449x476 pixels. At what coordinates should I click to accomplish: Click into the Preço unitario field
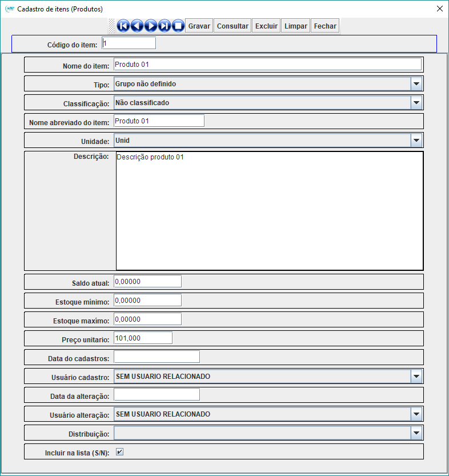pyautogui.click(x=143, y=338)
